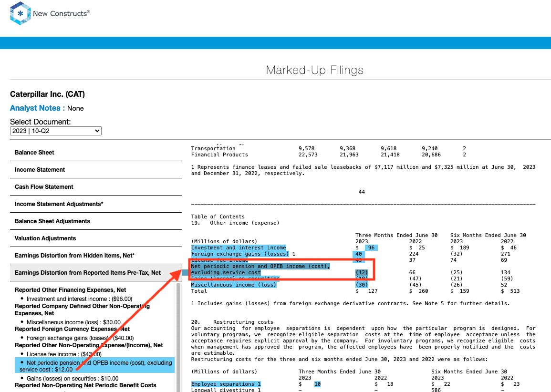
Task: Click the New Constructs hexagon logo icon
Action: pyautogui.click(x=21, y=13)
